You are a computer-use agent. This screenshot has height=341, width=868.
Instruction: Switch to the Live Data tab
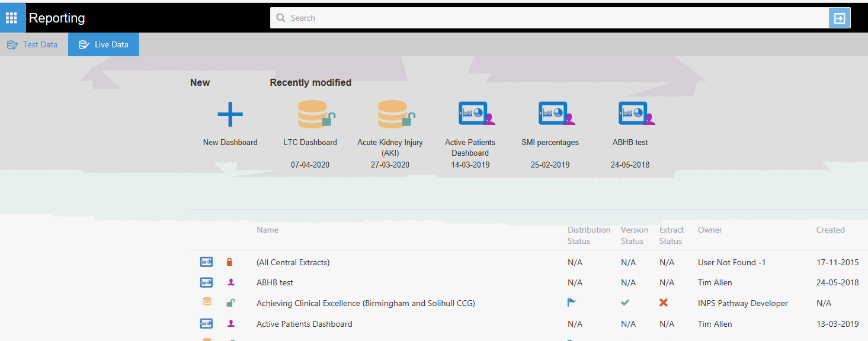[104, 44]
